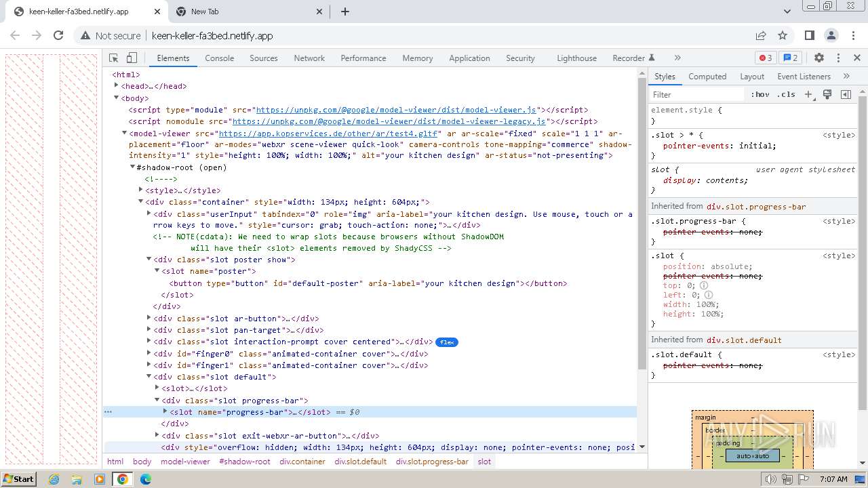Open a new browser tab

click(345, 12)
